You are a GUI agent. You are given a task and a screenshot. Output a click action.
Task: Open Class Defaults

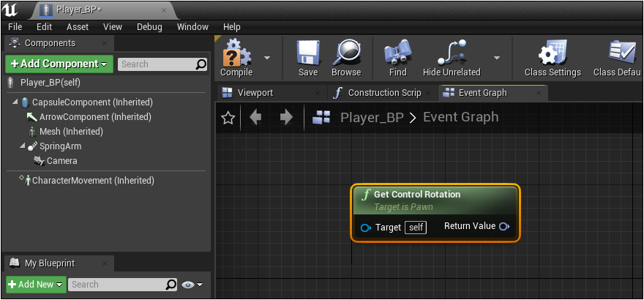tap(618, 59)
